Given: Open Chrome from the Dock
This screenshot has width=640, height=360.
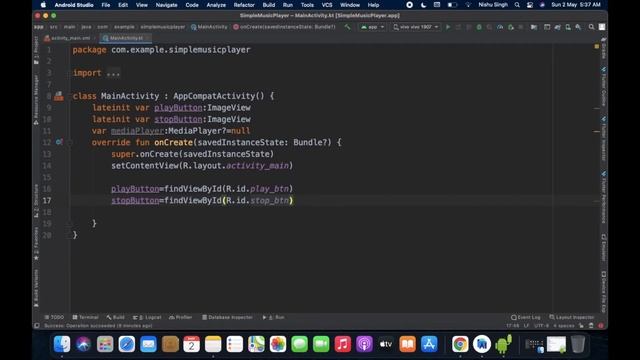Looking at the screenshot, I should 460,344.
